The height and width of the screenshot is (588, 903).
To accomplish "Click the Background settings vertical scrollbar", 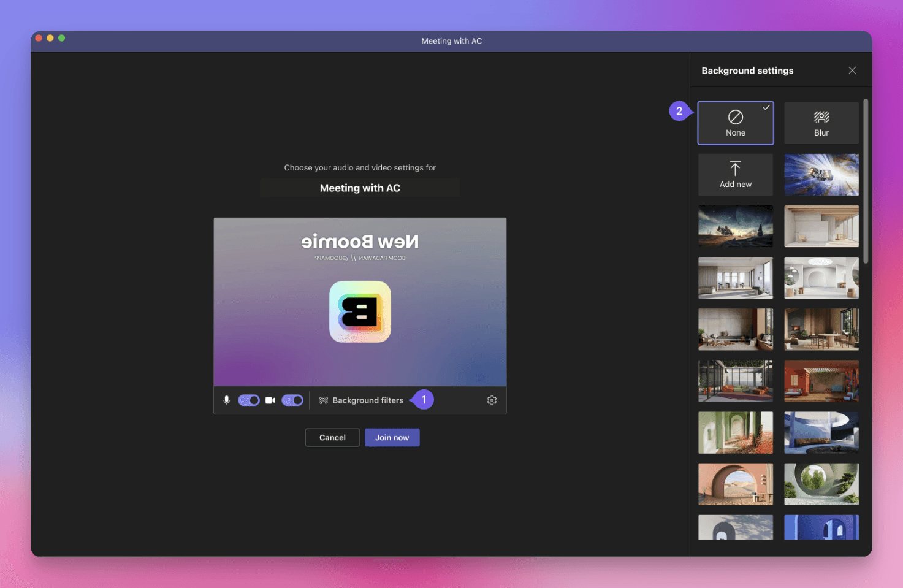I will [x=866, y=181].
